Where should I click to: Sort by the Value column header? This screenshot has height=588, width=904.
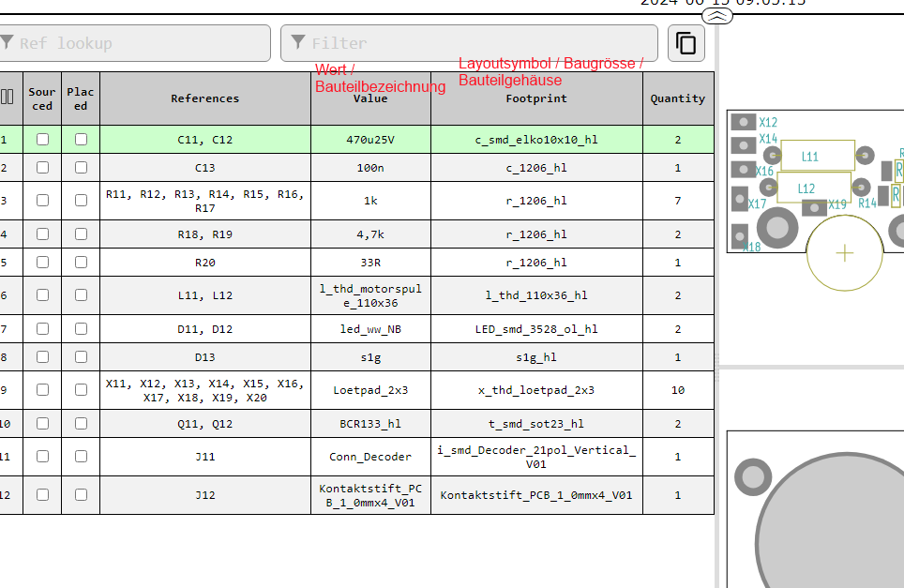click(370, 98)
